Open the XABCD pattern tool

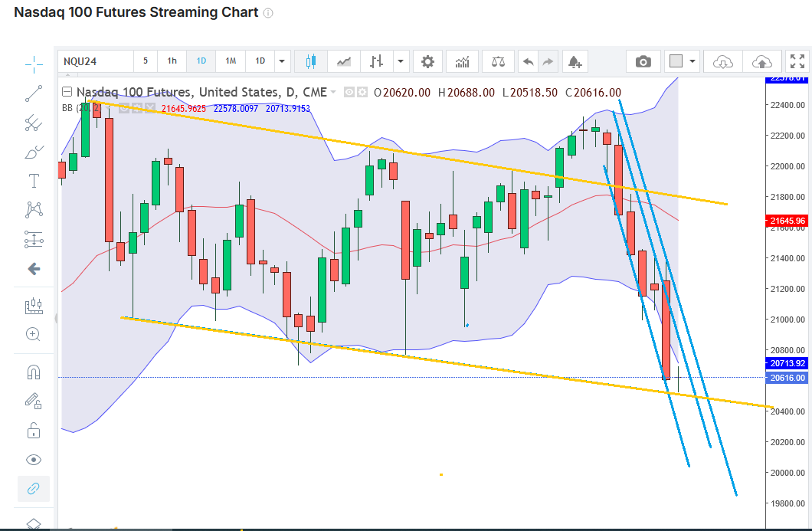pyautogui.click(x=34, y=210)
